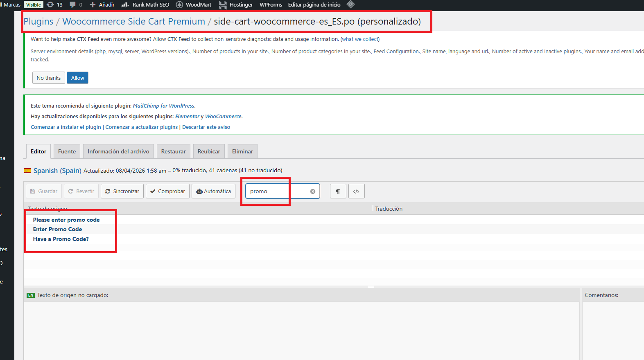The height and width of the screenshot is (360, 644).
Task: Open Información del archivo tab
Action: coord(118,151)
